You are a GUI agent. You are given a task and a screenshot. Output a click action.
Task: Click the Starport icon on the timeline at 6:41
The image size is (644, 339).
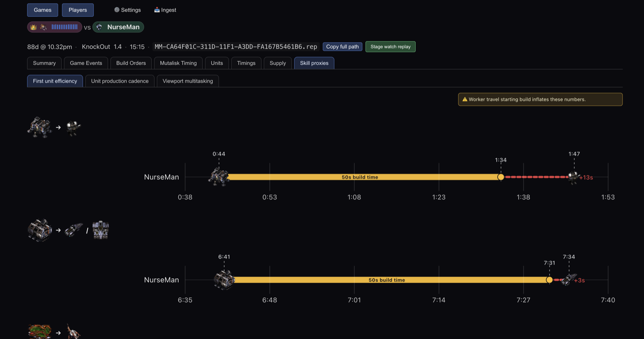click(224, 279)
